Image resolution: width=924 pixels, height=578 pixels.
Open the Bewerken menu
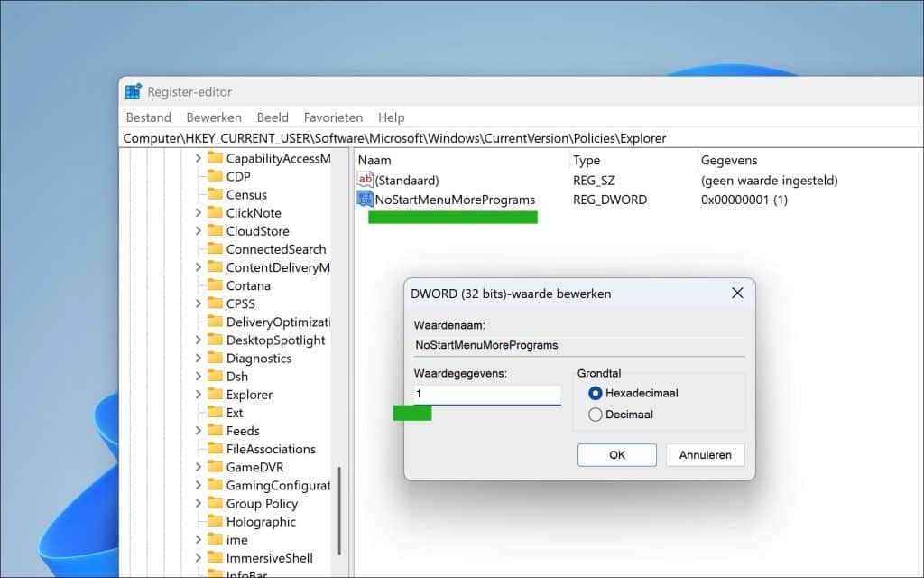pos(214,117)
